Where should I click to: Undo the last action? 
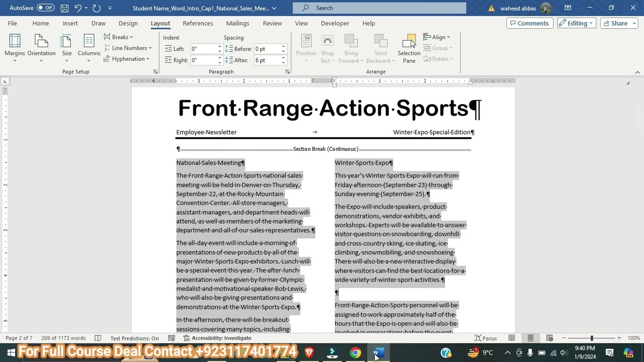[78, 8]
